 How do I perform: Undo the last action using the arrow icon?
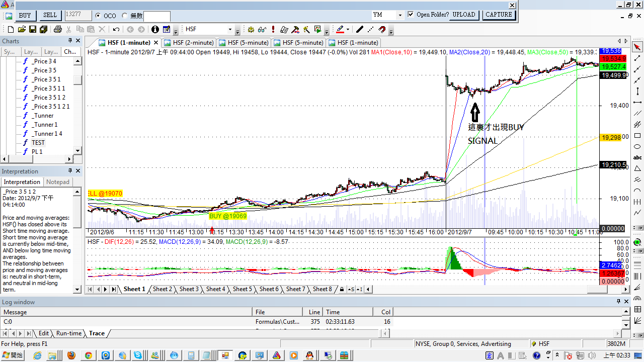[116, 30]
